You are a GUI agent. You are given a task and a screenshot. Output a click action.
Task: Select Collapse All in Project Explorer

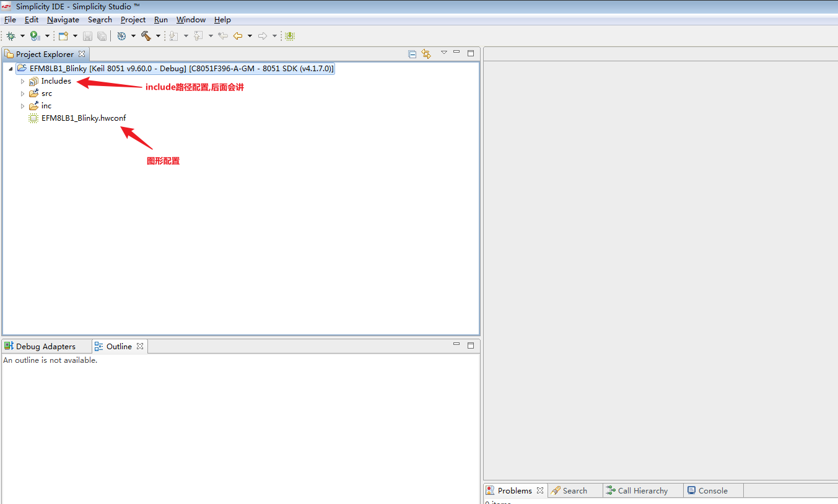tap(412, 54)
